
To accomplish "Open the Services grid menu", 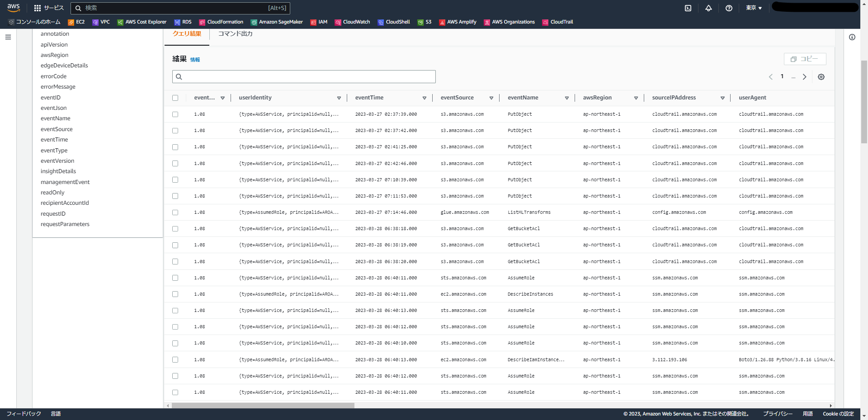I will click(49, 8).
